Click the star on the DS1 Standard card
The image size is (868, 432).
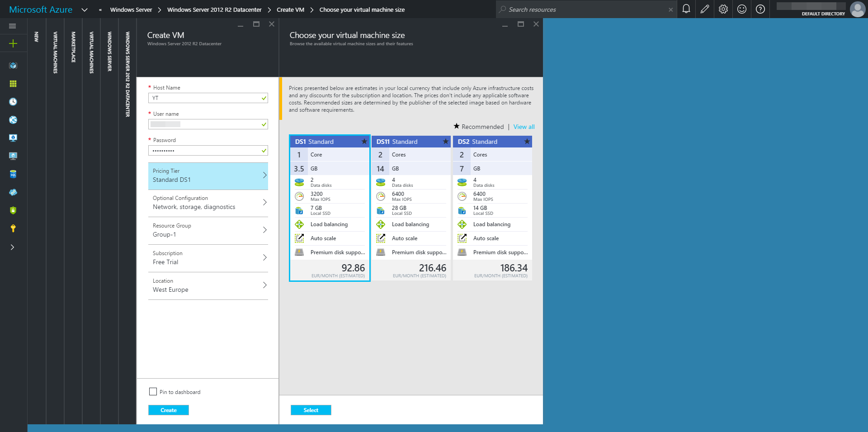364,142
